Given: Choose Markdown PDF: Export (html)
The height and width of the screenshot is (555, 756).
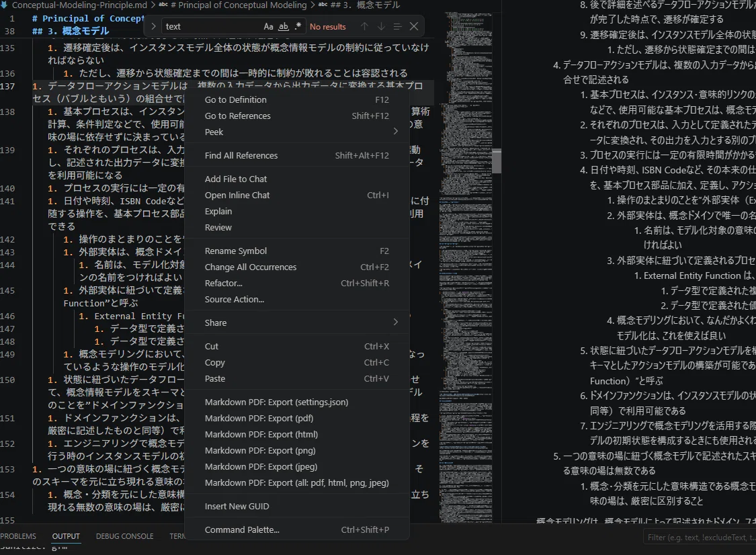Looking at the screenshot, I should (297, 435).
